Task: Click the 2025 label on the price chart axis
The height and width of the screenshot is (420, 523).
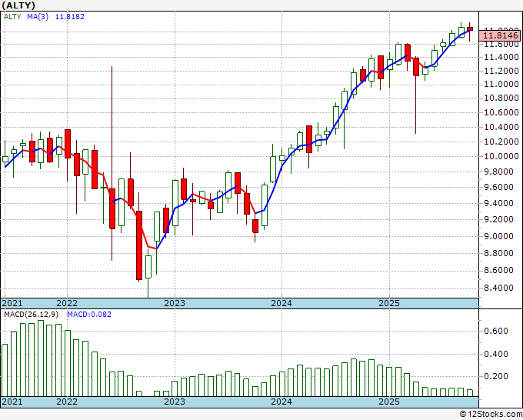Action: [389, 303]
